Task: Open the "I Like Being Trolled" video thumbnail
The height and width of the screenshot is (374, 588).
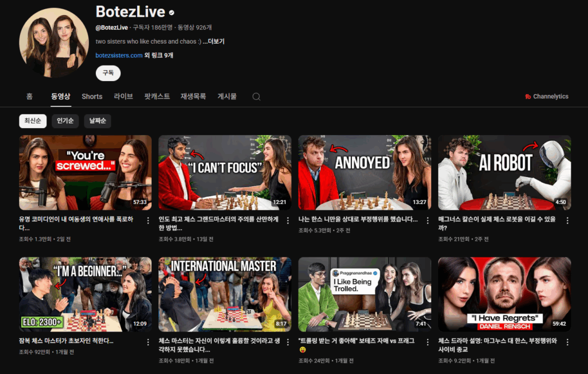Action: [x=364, y=294]
